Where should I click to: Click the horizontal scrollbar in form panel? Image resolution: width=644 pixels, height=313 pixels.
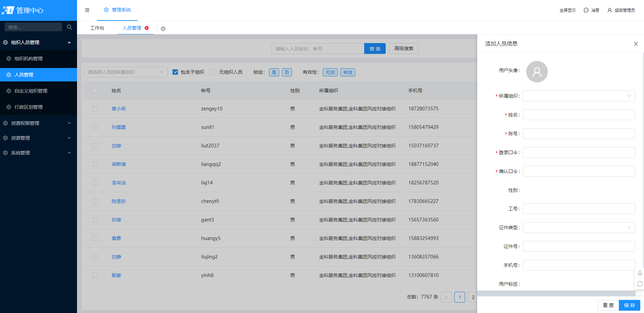[556, 293]
